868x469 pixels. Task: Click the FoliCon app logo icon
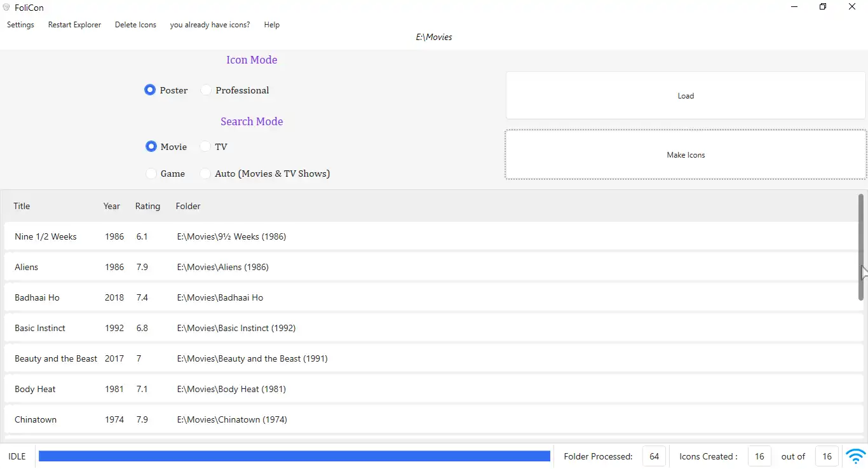tap(6, 7)
